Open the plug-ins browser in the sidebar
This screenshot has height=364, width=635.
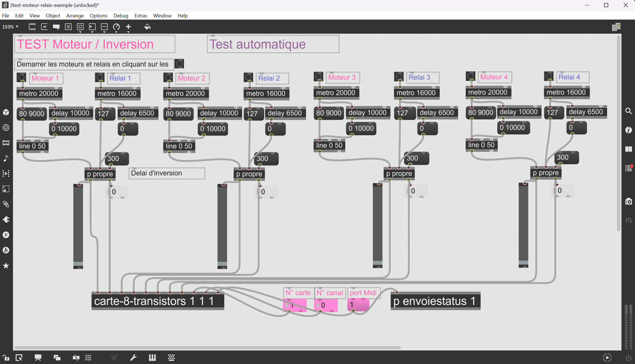(x=6, y=220)
